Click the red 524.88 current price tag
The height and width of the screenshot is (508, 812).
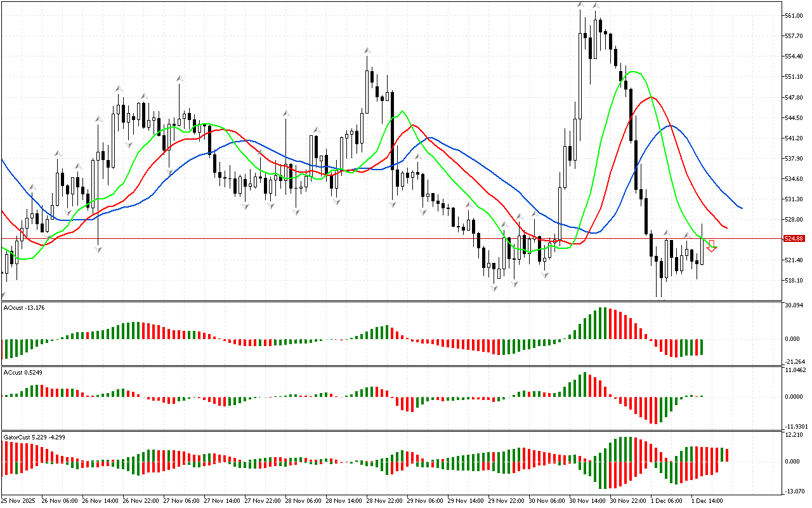[x=794, y=239]
